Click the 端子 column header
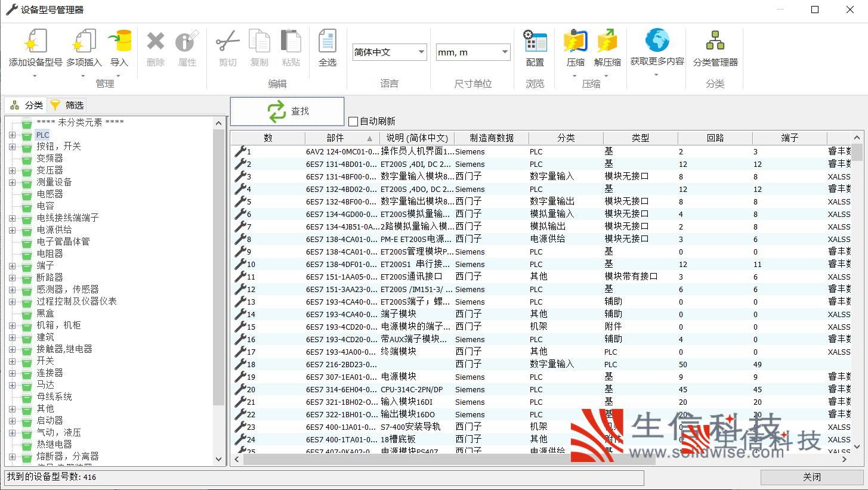This screenshot has width=868, height=490. 790,138
